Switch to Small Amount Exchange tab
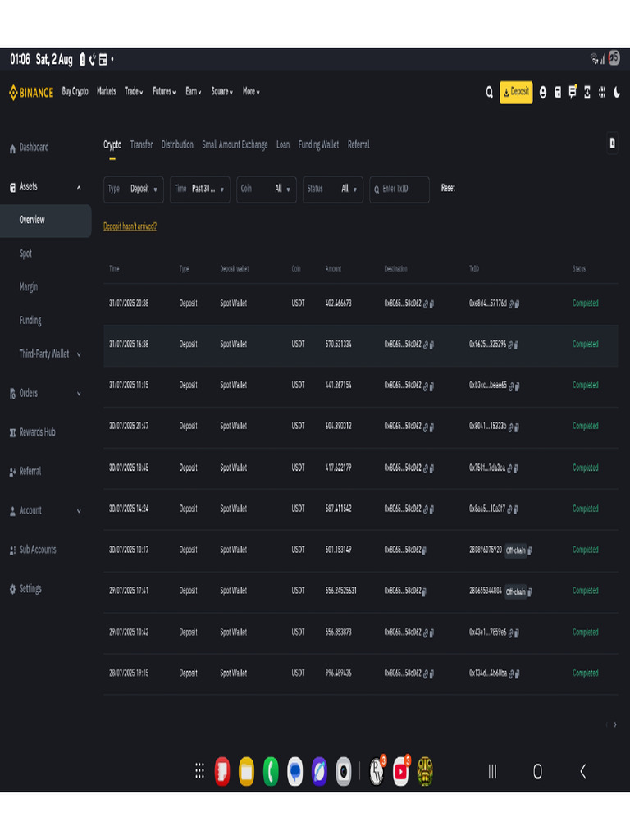Viewport: 630px width, 840px height. click(x=235, y=144)
